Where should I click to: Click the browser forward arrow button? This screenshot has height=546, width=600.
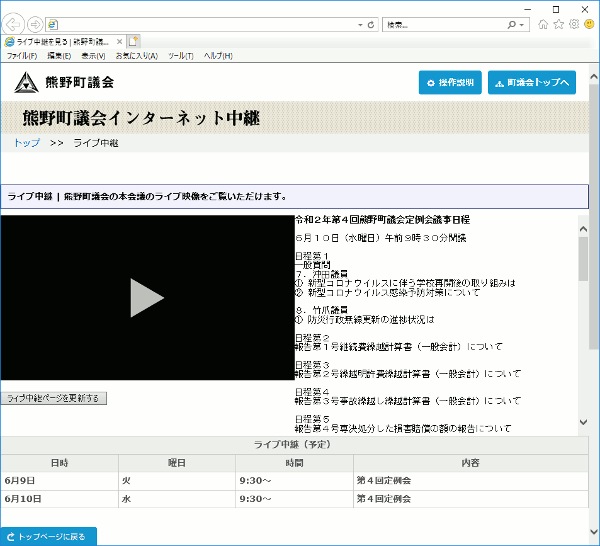point(35,25)
